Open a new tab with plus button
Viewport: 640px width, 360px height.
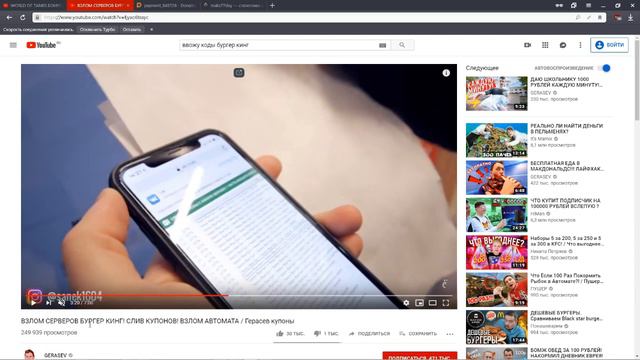pos(272,5)
